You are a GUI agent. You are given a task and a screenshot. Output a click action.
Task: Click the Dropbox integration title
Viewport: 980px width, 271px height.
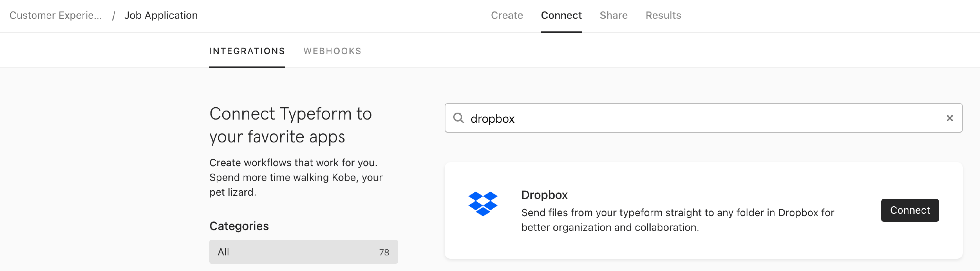(x=544, y=195)
